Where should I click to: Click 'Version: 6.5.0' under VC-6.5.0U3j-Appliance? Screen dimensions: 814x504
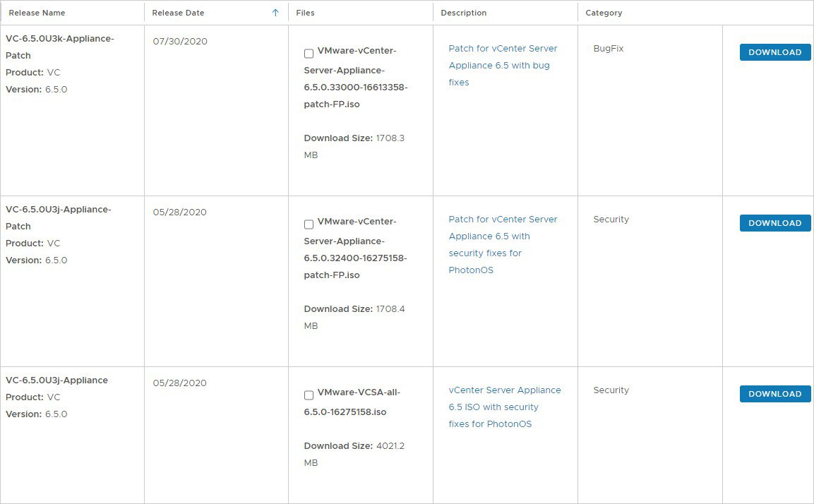pyautogui.click(x=36, y=414)
